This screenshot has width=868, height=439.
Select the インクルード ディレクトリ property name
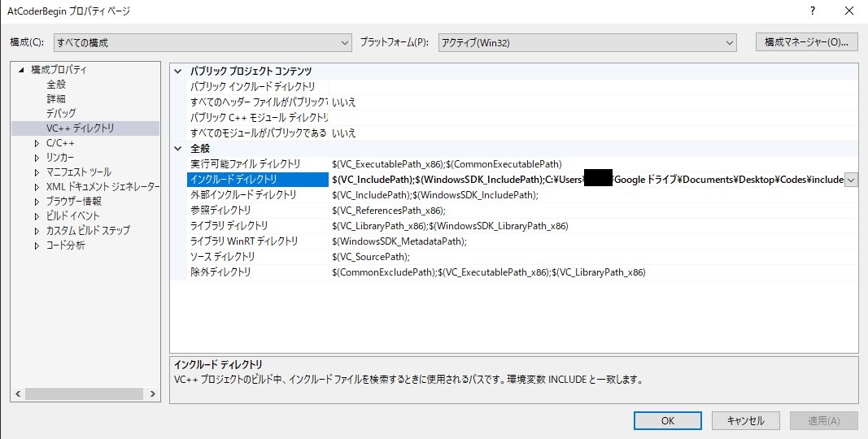coord(258,180)
